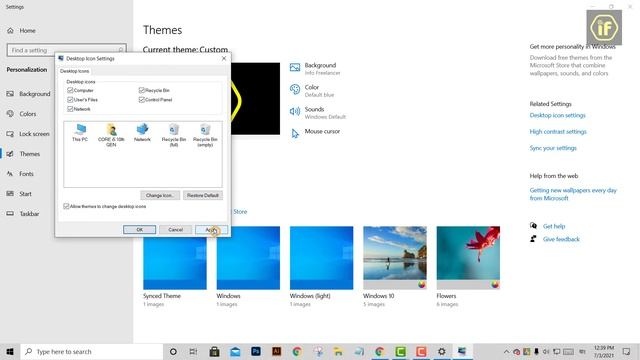Open the Desktop icon settings link
640x360 pixels.
click(x=558, y=116)
